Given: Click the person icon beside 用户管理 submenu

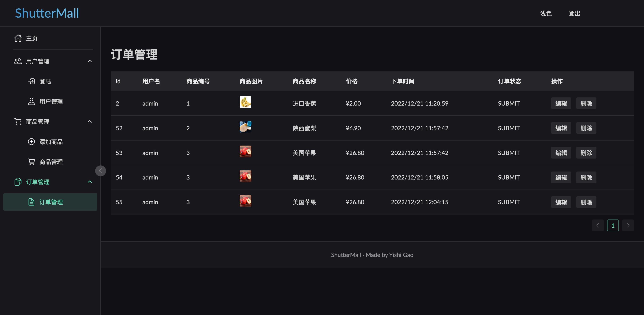Looking at the screenshot, I should tap(31, 101).
